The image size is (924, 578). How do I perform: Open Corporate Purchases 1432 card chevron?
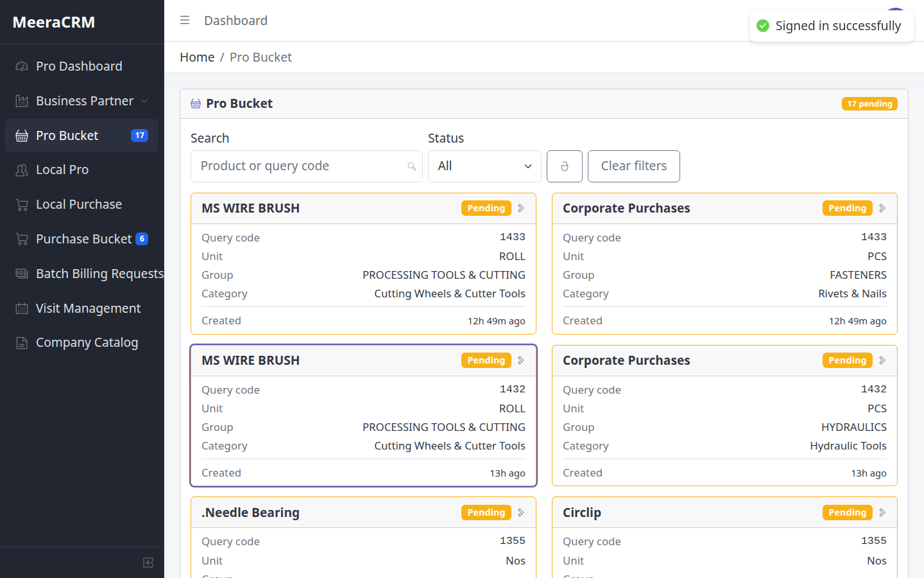coord(882,360)
